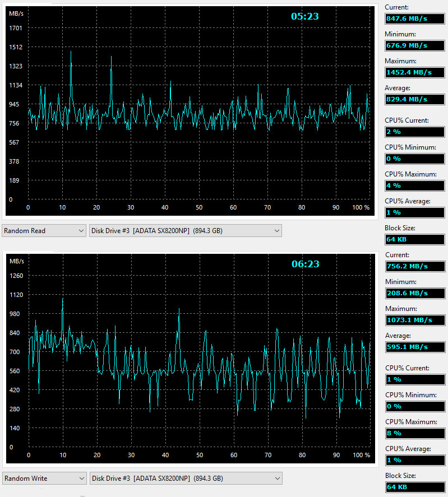Viewport: 448px width, 497px height.
Task: Open the Random Read test type dropdown
Action: click(44, 230)
